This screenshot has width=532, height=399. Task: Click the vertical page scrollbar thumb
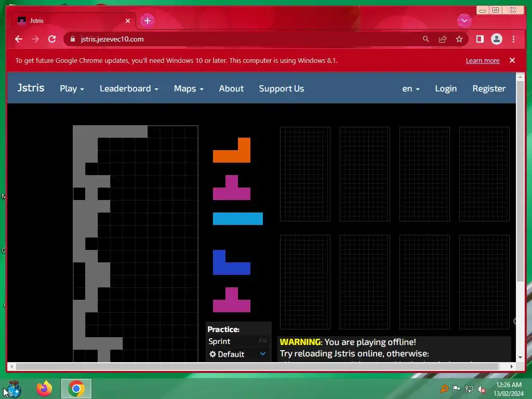520,181
